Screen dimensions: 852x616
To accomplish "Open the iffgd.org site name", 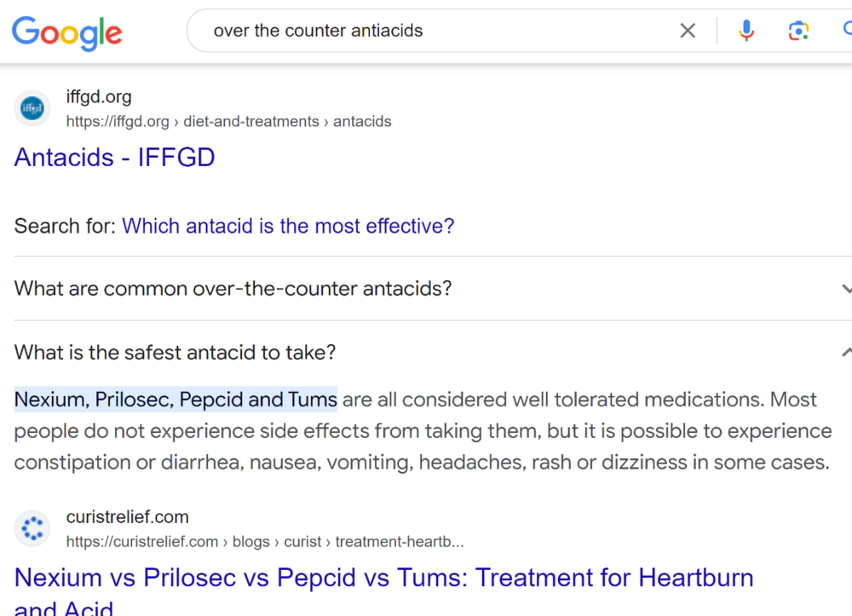I will click(99, 97).
